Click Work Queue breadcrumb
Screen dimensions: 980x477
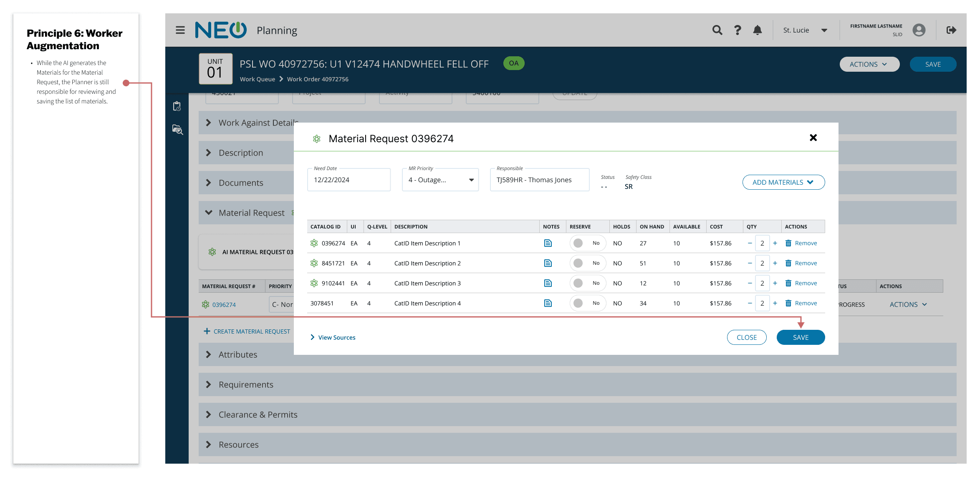257,79
